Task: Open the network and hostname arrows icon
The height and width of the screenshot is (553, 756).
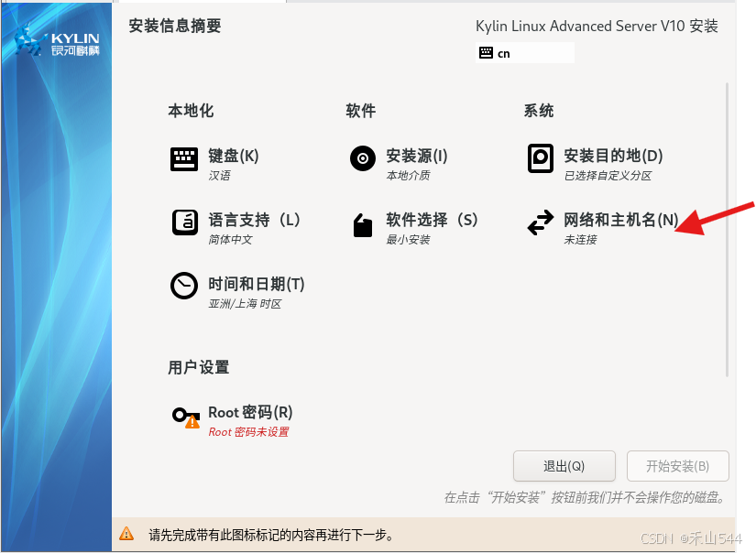Action: click(541, 222)
